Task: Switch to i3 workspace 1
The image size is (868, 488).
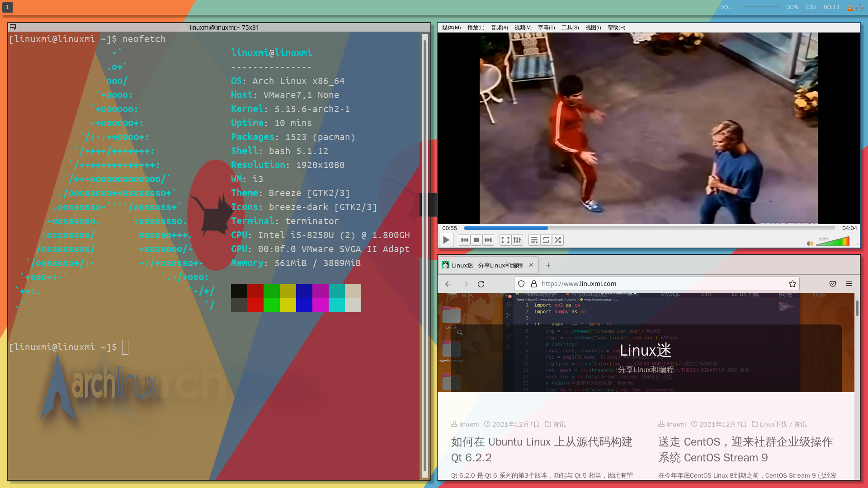Action: [x=7, y=7]
